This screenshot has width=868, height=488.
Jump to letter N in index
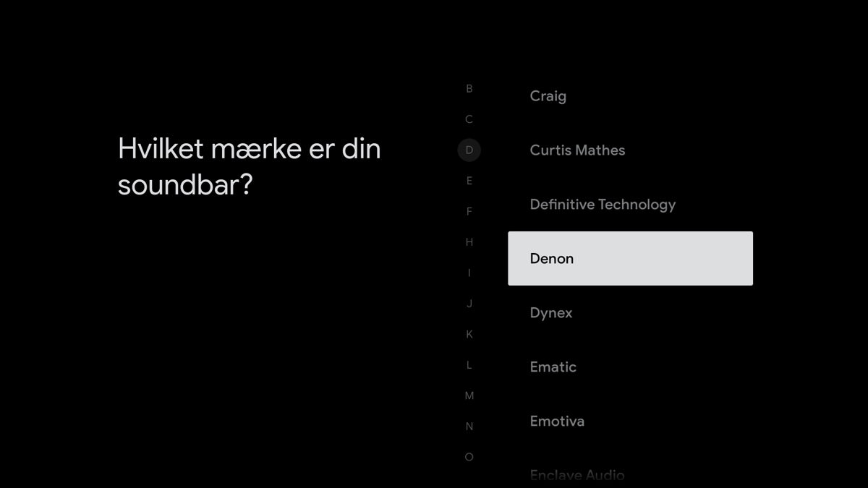pyautogui.click(x=469, y=427)
